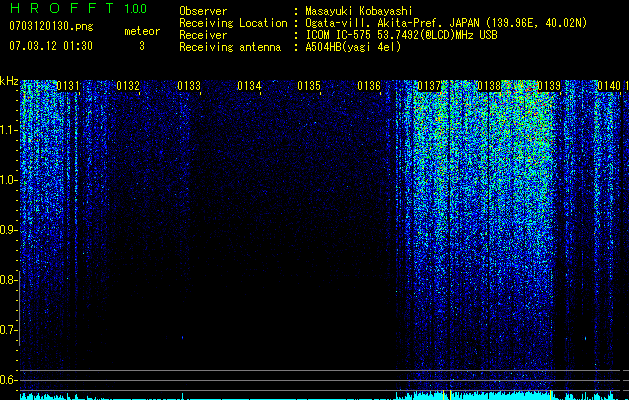Click the 0137 time marker
This screenshot has height=400, width=629.
(429, 86)
